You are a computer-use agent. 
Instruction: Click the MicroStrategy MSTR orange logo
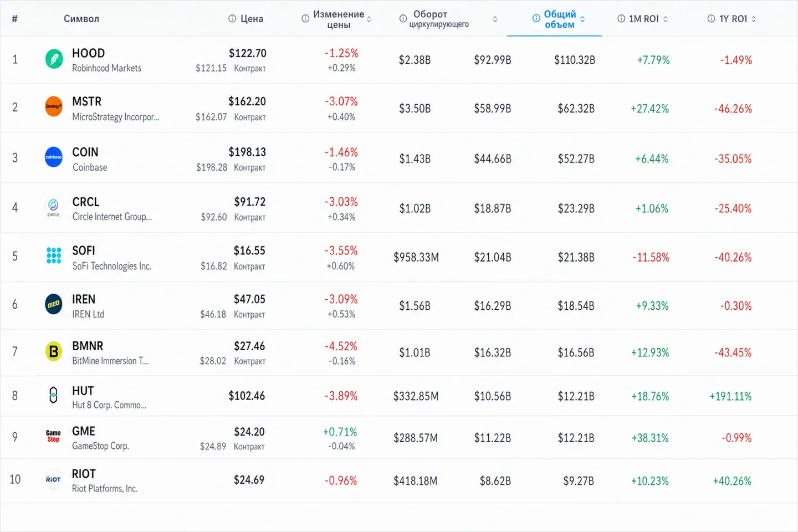tap(54, 107)
